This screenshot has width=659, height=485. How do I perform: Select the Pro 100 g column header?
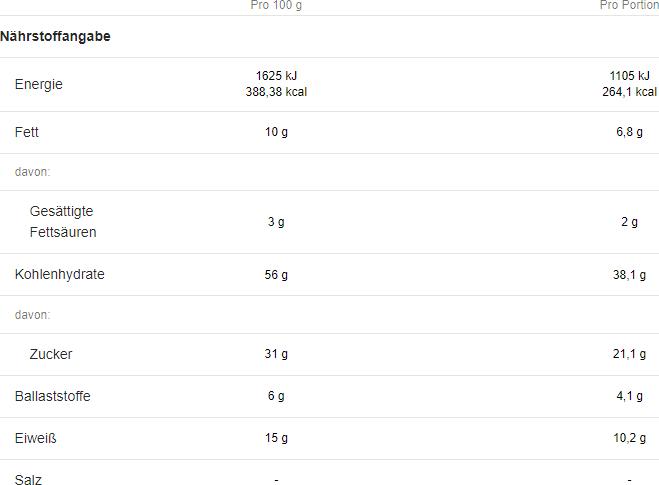pos(276,5)
